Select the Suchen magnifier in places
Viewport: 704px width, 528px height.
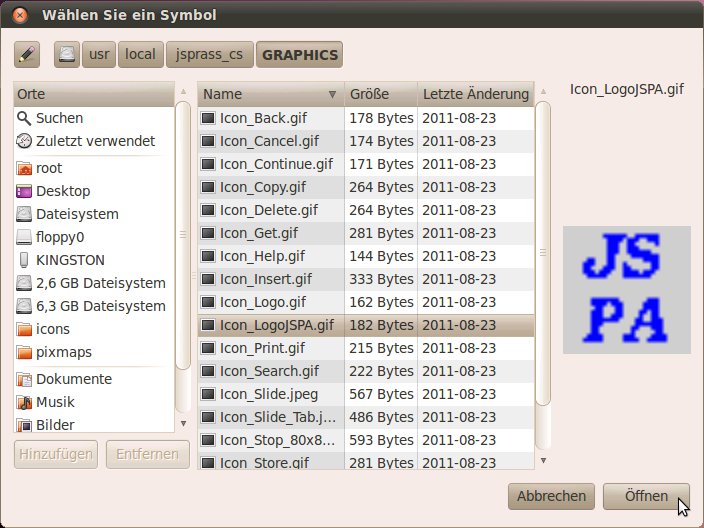[x=59, y=118]
